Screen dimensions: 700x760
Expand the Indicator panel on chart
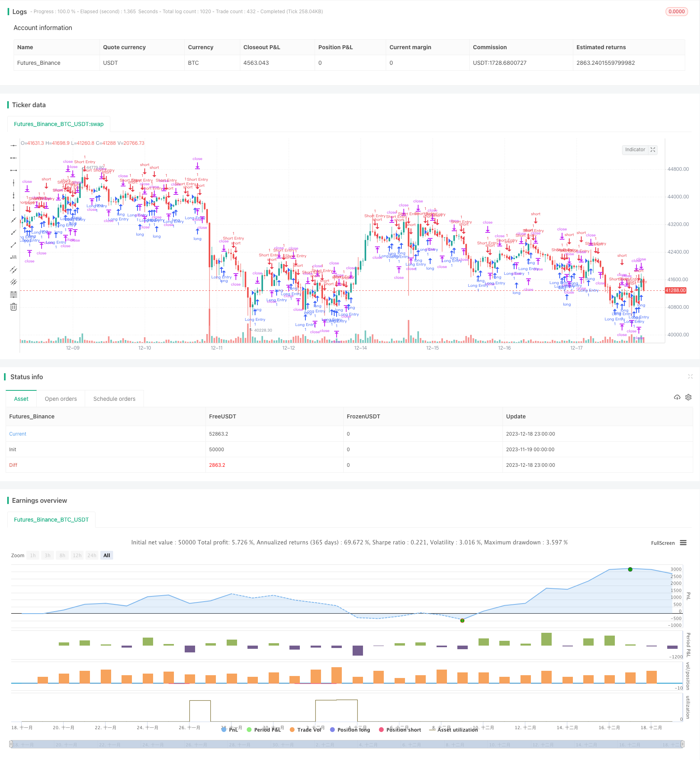tap(653, 150)
